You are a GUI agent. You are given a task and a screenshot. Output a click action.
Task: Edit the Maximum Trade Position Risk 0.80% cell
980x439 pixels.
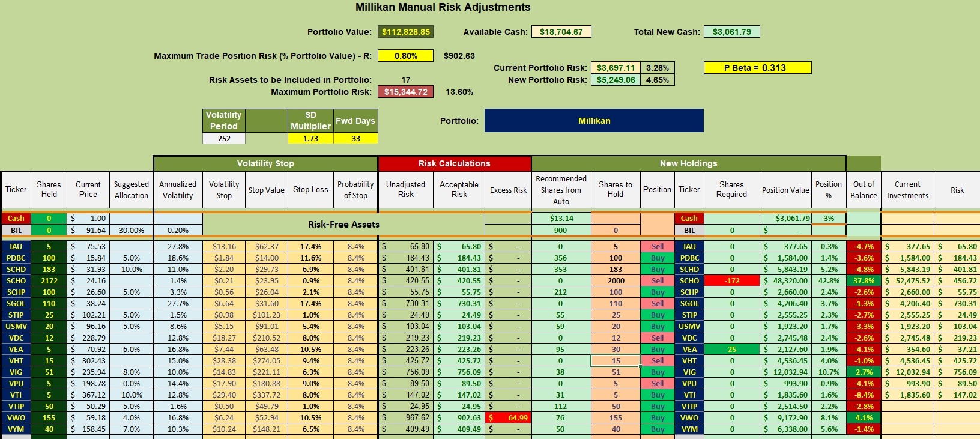click(x=406, y=56)
